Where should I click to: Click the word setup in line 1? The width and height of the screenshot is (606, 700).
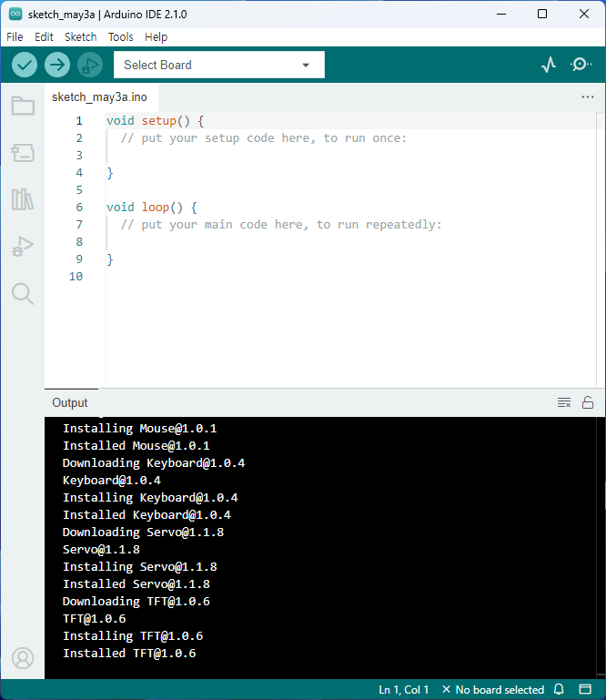[x=159, y=121]
